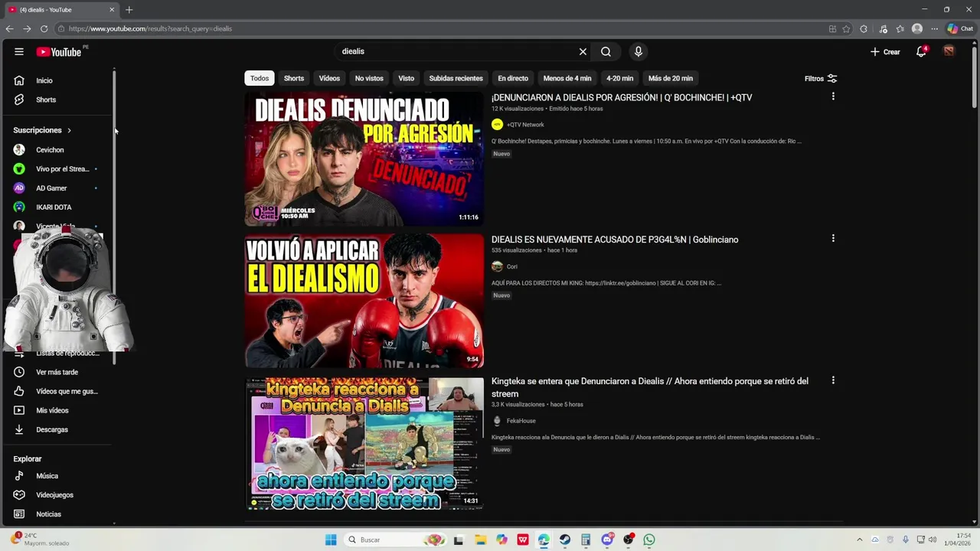Open Steam from the taskbar
Viewport: 980px width, 551px height.
coord(564,540)
